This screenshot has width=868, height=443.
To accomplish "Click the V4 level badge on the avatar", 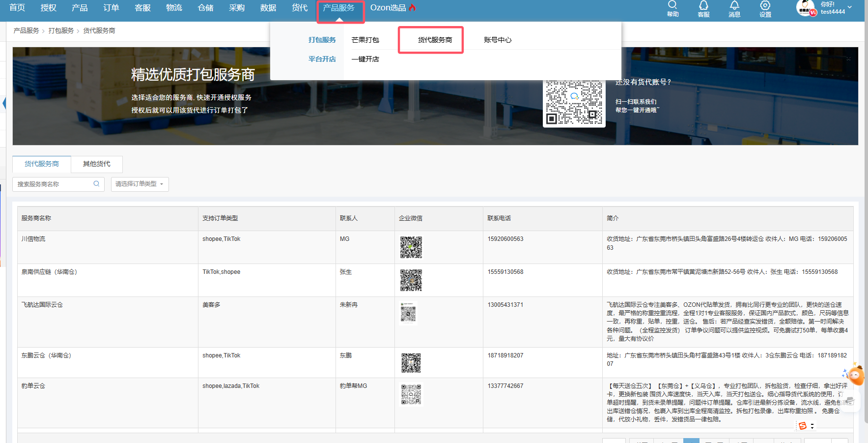I will coord(813,12).
